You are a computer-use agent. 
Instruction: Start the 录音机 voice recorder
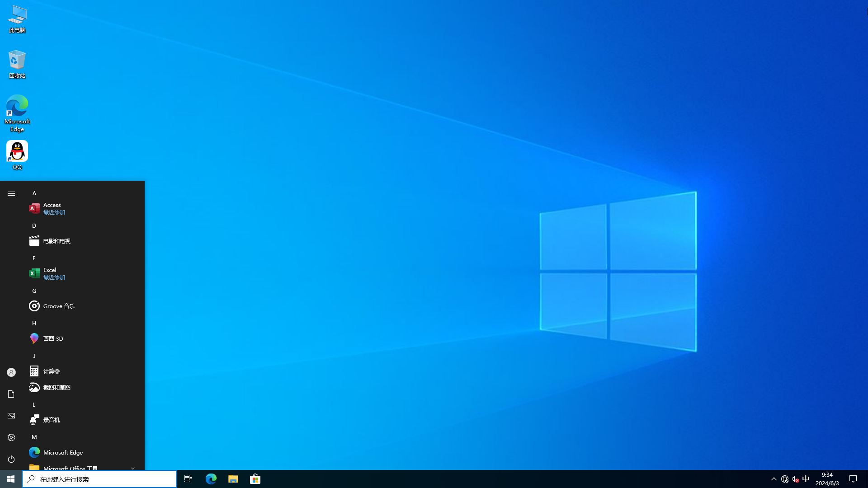(x=52, y=420)
